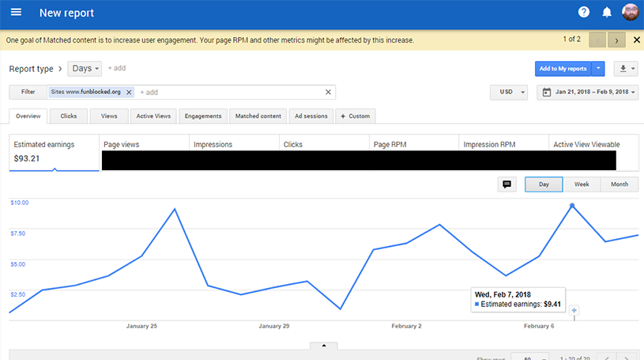
Task: Add a Custom tab
Action: pyautogui.click(x=356, y=116)
